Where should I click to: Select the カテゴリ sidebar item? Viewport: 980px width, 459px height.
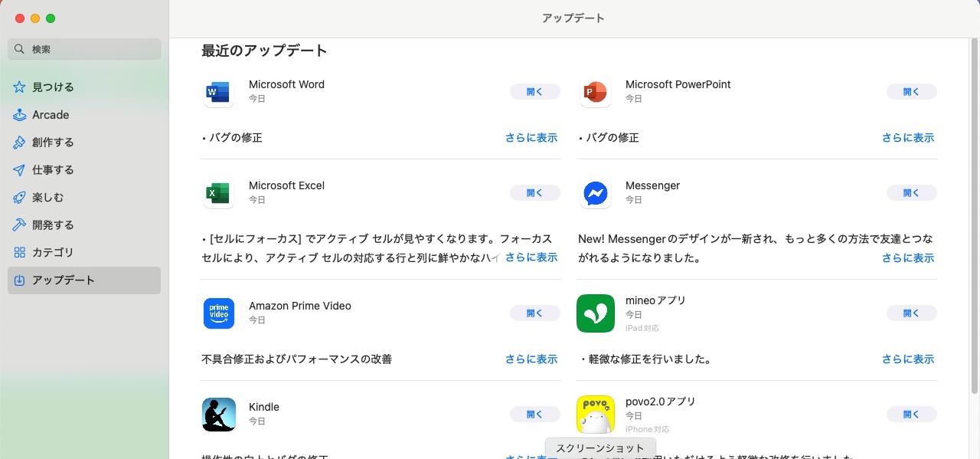point(53,252)
